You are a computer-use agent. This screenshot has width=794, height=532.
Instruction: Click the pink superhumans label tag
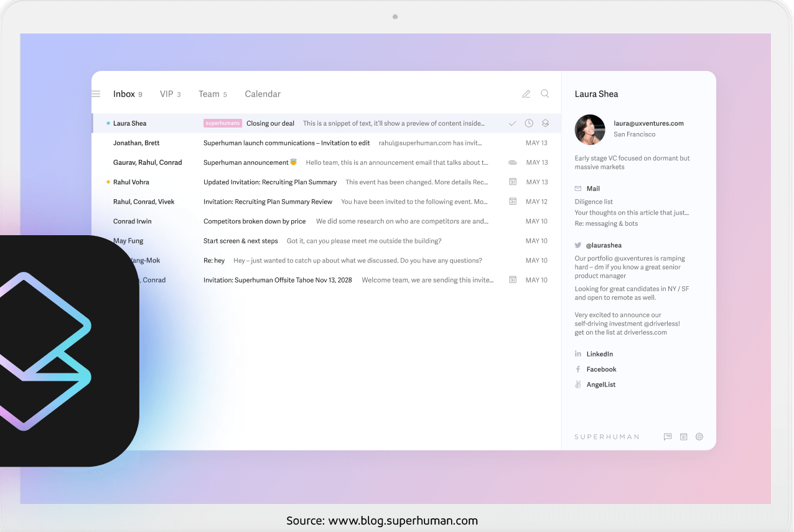(222, 123)
